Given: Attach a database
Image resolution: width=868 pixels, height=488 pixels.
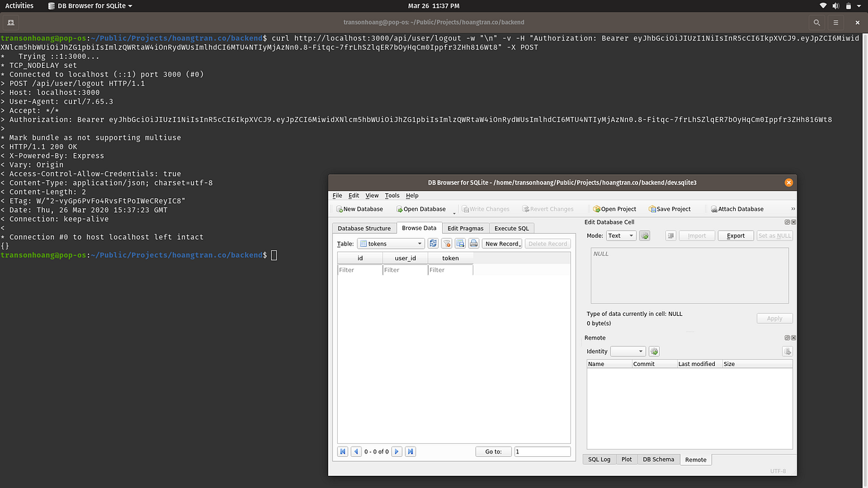Looking at the screenshot, I should 737,209.
